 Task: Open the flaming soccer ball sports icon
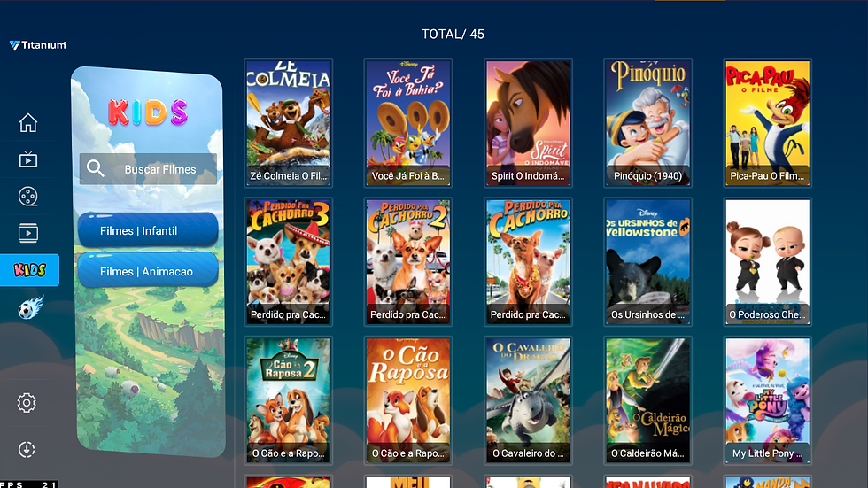tap(30, 307)
